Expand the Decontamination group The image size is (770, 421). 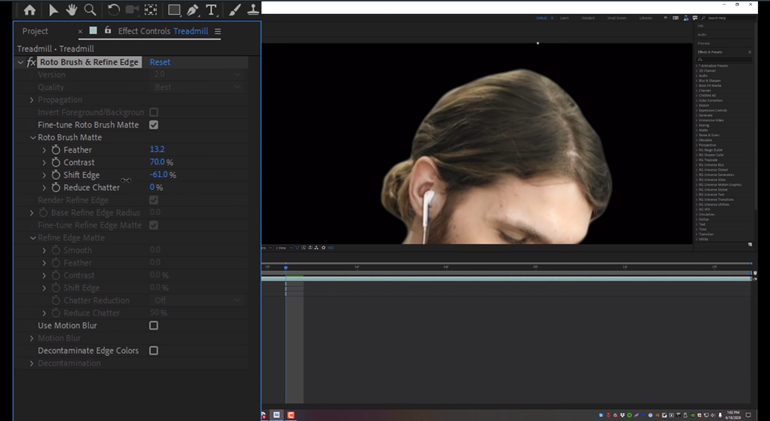(x=32, y=363)
